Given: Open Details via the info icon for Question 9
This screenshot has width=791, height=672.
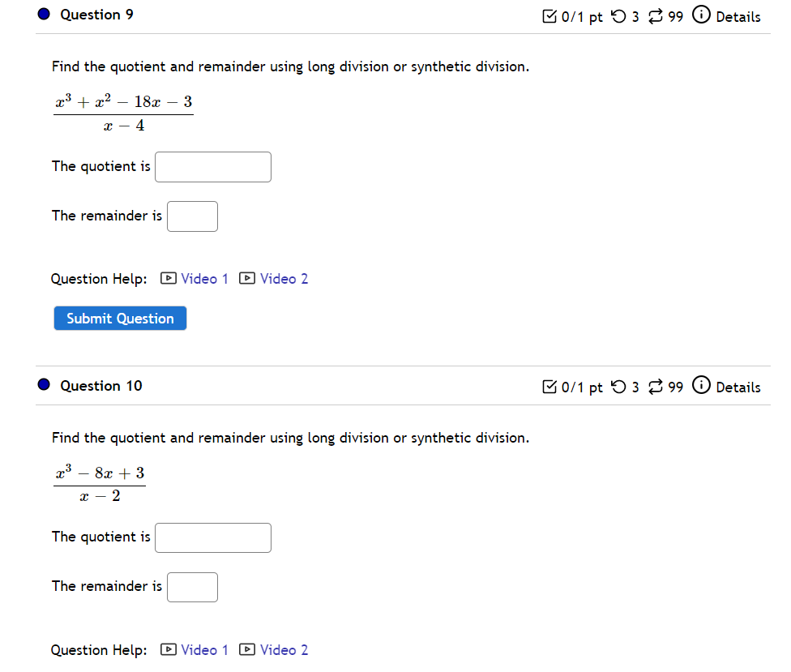Looking at the screenshot, I should click(700, 15).
